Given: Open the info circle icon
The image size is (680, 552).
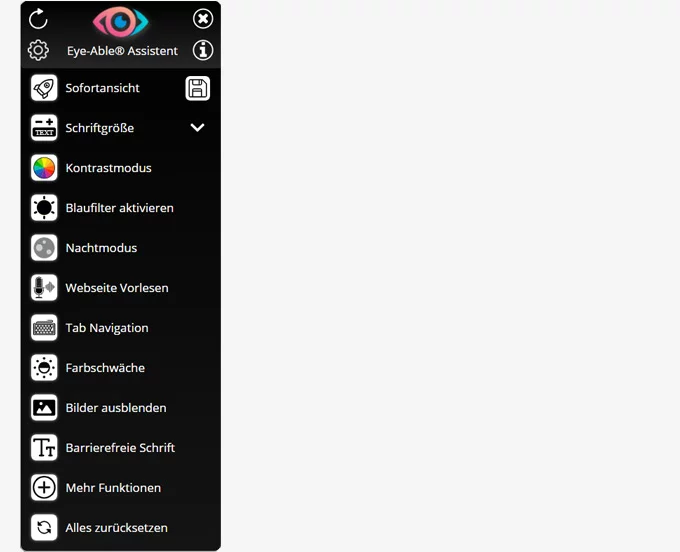Looking at the screenshot, I should (203, 50).
